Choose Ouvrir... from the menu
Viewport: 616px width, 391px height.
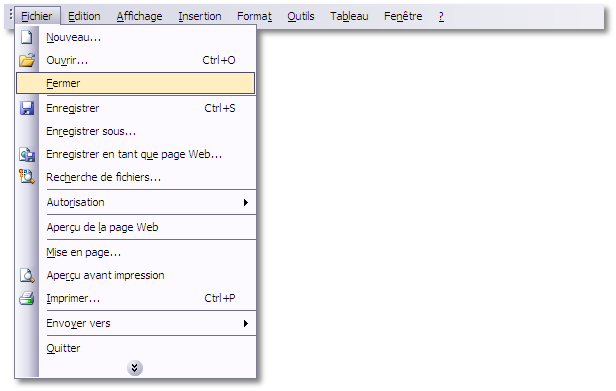click(136, 60)
